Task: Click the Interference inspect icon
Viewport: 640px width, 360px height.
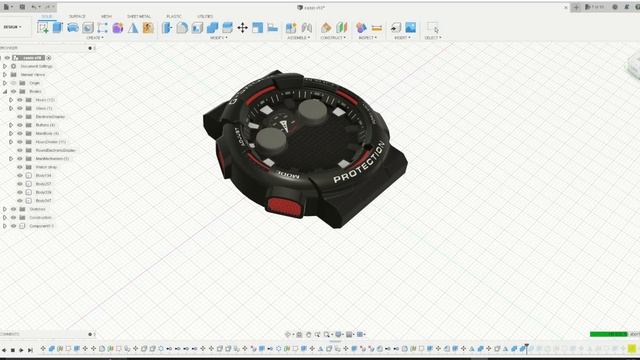Action: click(361, 27)
